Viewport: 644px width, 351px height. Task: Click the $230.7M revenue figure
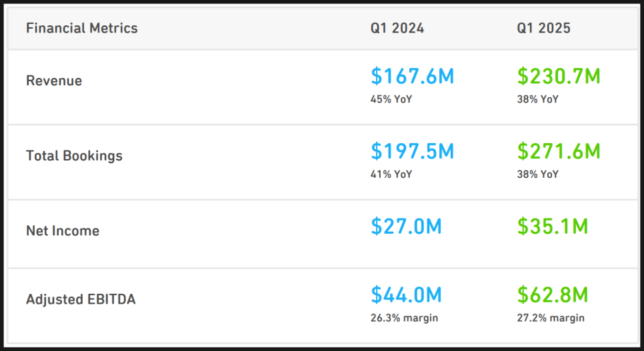[559, 77]
